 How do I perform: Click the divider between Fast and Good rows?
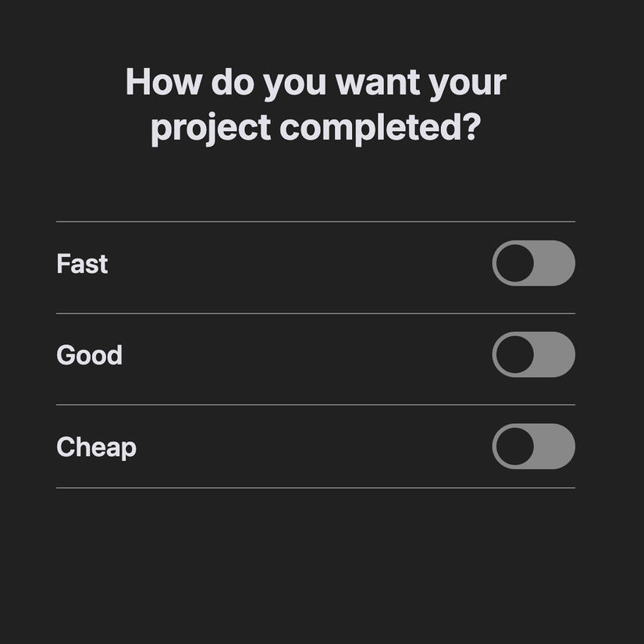[x=315, y=313]
